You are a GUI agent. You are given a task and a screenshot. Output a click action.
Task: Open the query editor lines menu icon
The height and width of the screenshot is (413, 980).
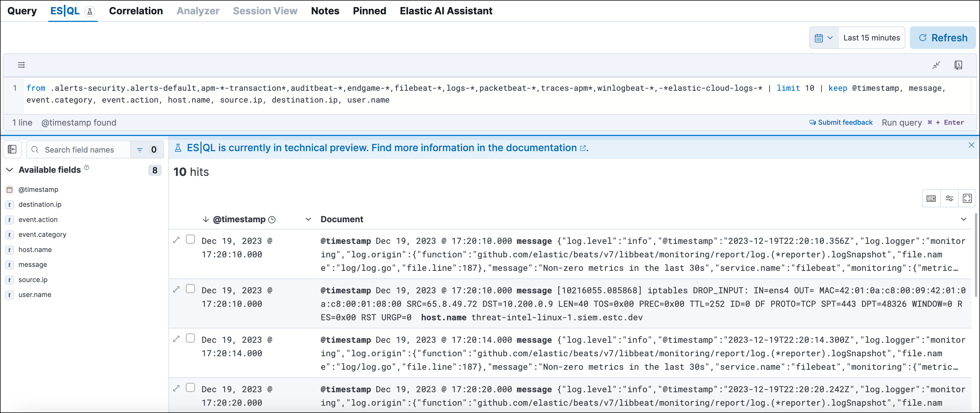[21, 65]
